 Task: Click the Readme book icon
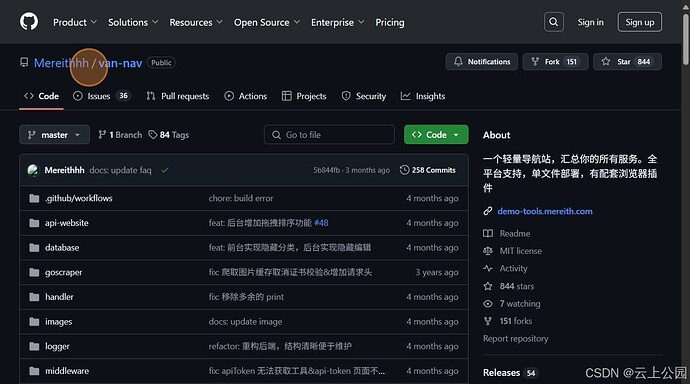[x=488, y=233]
